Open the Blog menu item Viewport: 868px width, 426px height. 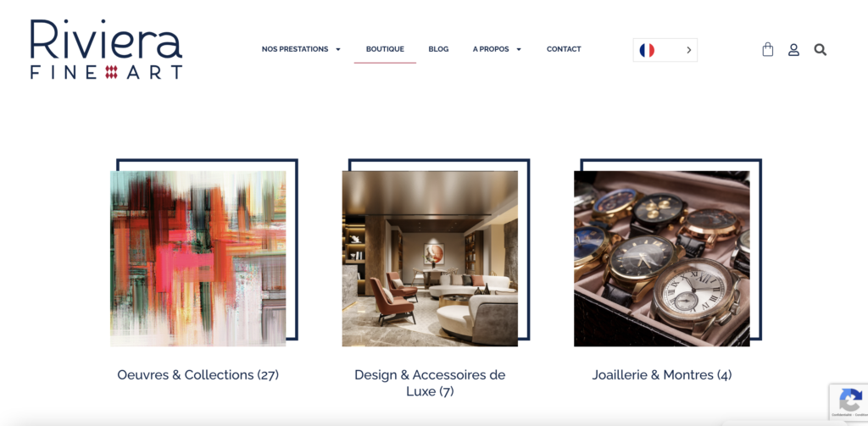(x=438, y=49)
